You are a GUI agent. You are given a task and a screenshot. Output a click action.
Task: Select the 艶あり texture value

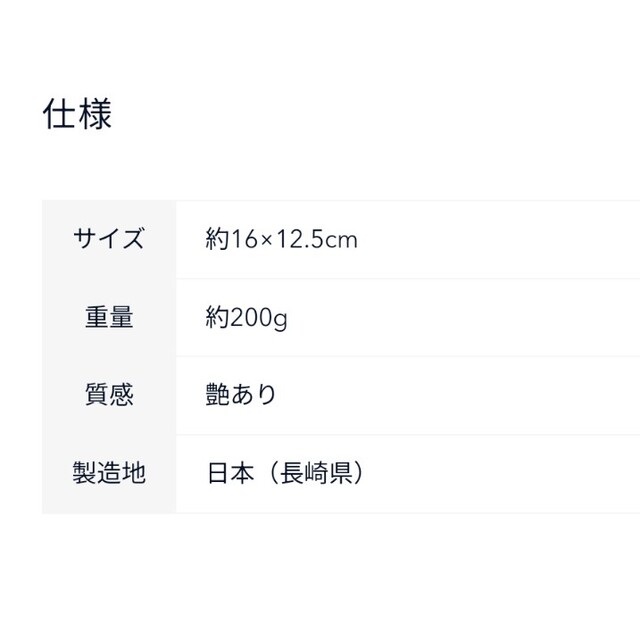(241, 395)
